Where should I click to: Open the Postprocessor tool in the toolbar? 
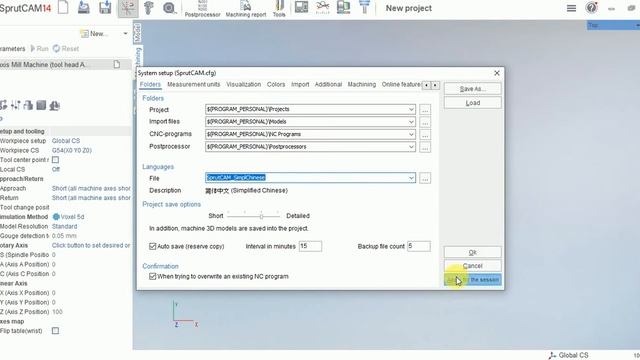202,9
